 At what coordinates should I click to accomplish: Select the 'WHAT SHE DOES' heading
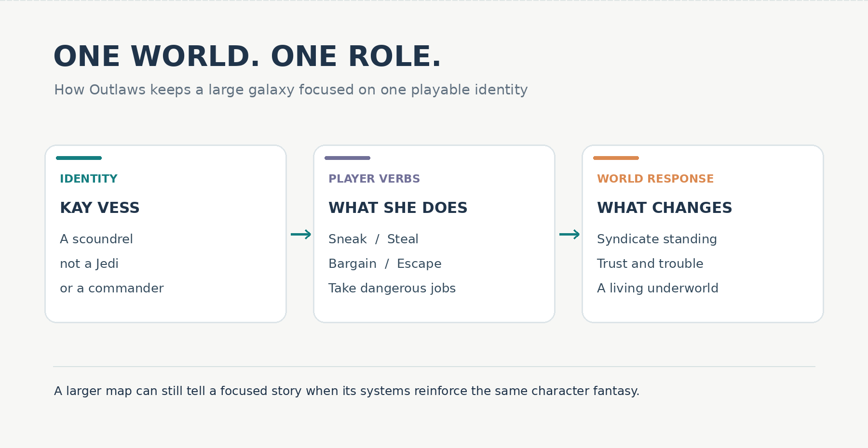pyautogui.click(x=398, y=208)
